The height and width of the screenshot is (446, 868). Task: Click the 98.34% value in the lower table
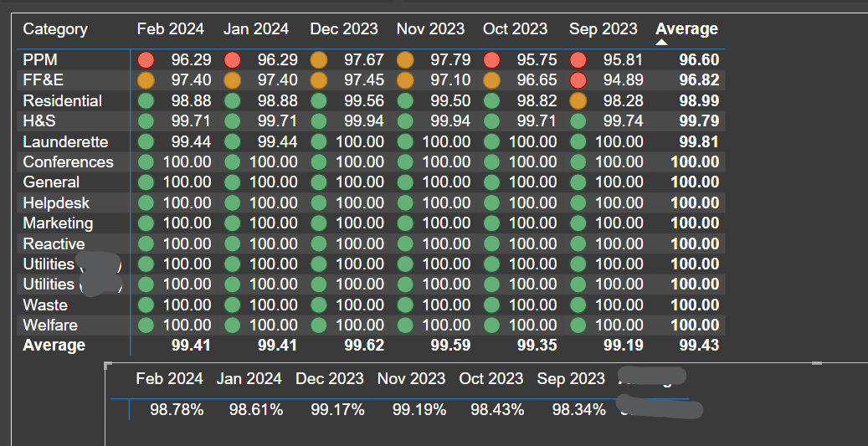pos(578,409)
